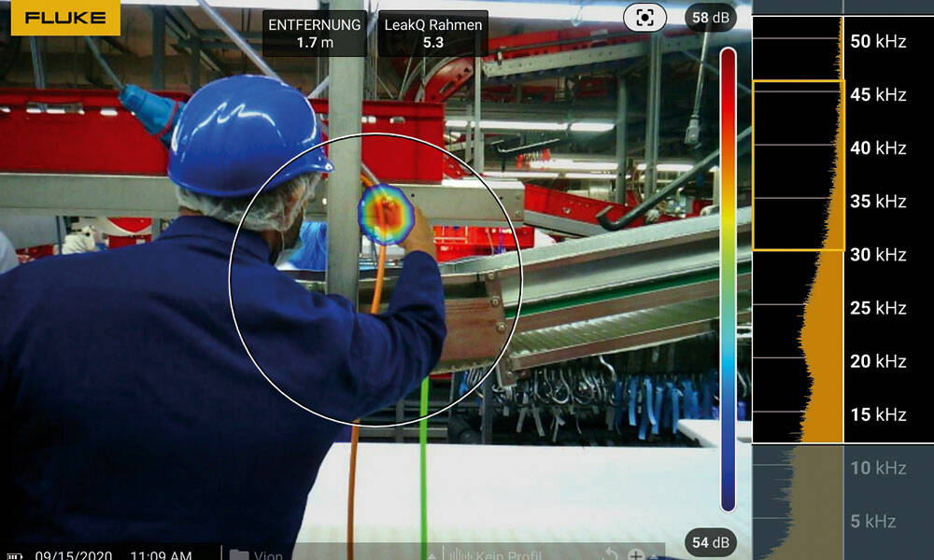Open the Kein Profil profile selector

click(x=494, y=554)
